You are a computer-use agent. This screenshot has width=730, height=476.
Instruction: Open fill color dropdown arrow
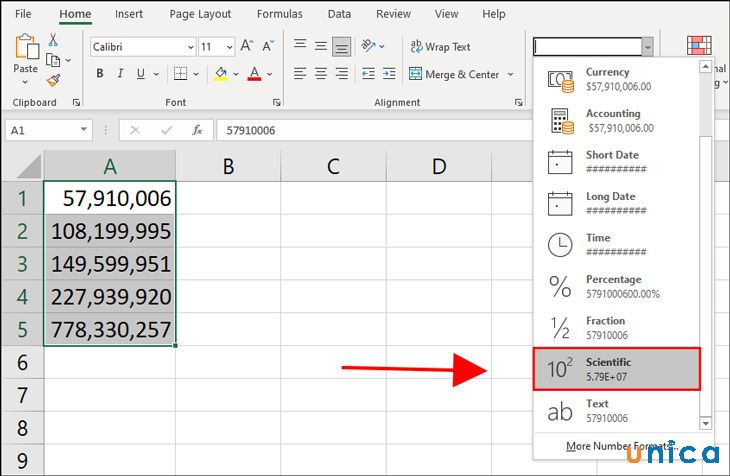pyautogui.click(x=236, y=74)
